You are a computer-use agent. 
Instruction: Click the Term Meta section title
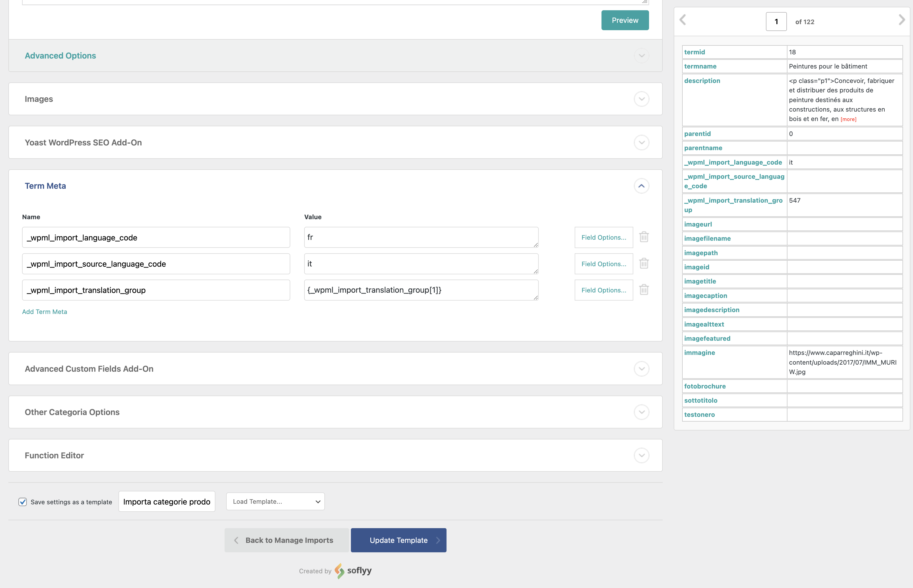point(45,186)
